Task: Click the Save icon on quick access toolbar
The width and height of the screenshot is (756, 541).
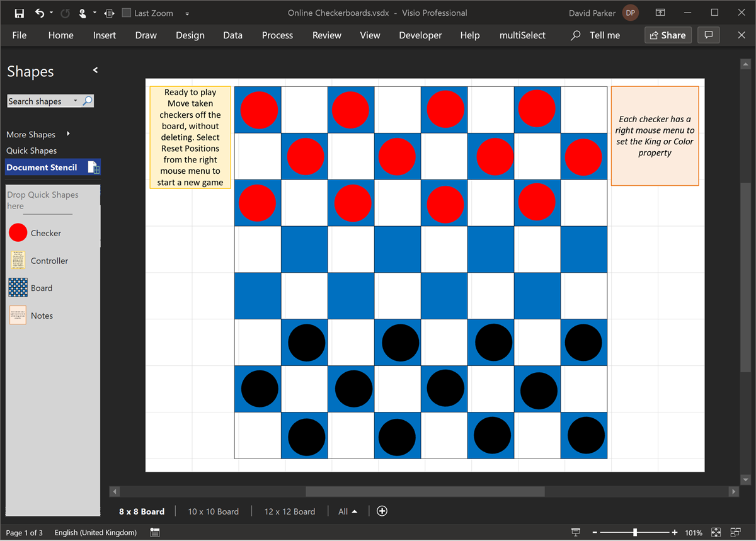Action: tap(21, 13)
